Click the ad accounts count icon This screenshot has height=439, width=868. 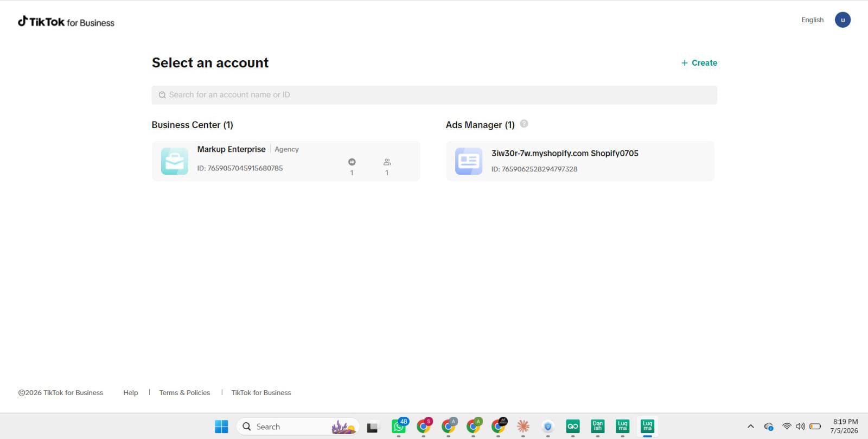tap(352, 162)
